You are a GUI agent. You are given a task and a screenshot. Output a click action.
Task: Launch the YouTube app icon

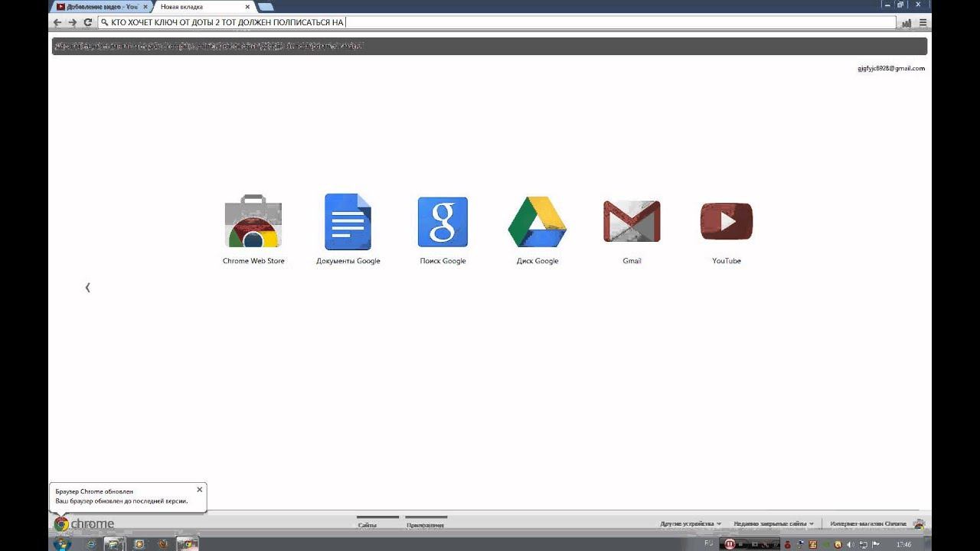coord(727,221)
